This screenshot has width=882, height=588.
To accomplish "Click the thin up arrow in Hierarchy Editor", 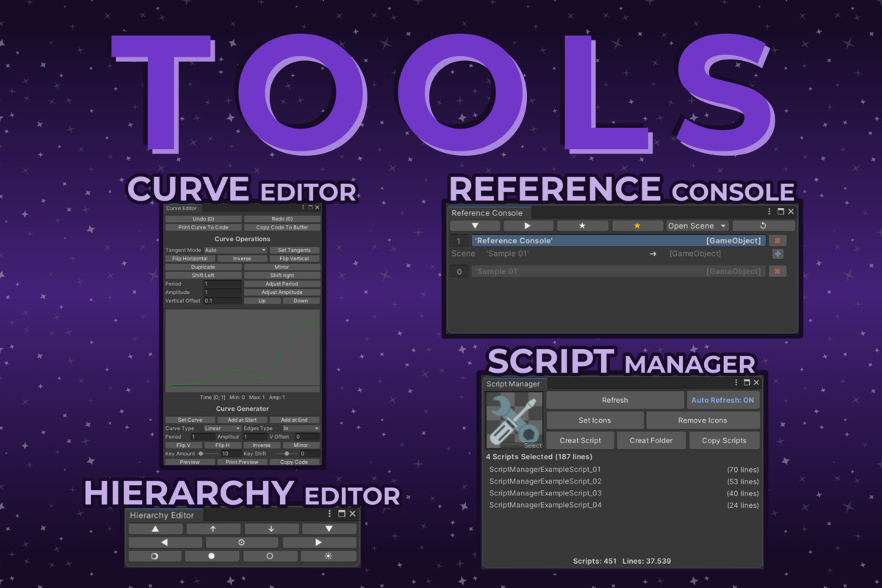I will [x=213, y=528].
